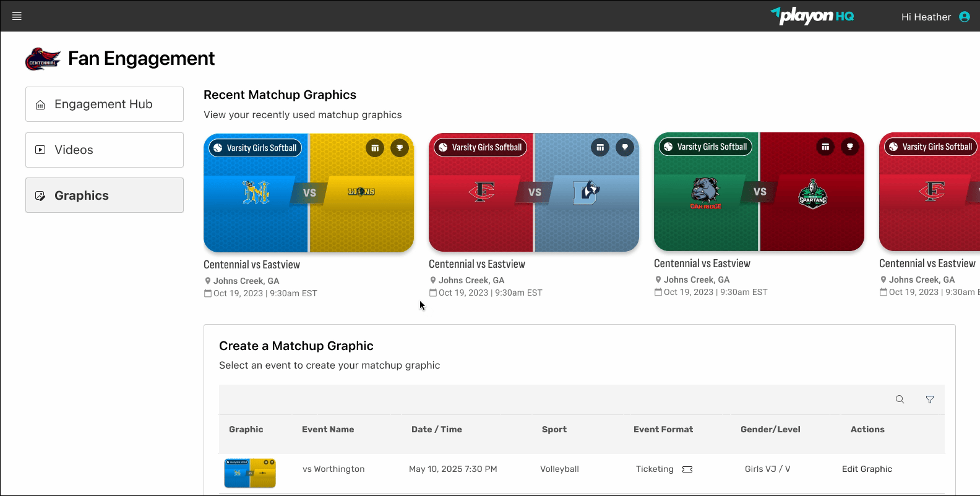
Task: Click scoreboard icon on the Oak Ridge Spartans card
Action: coord(825,147)
